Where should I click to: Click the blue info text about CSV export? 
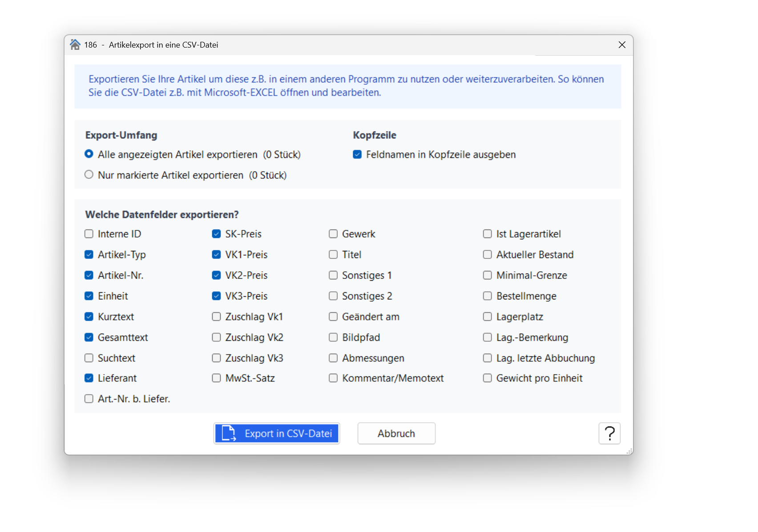[346, 86]
